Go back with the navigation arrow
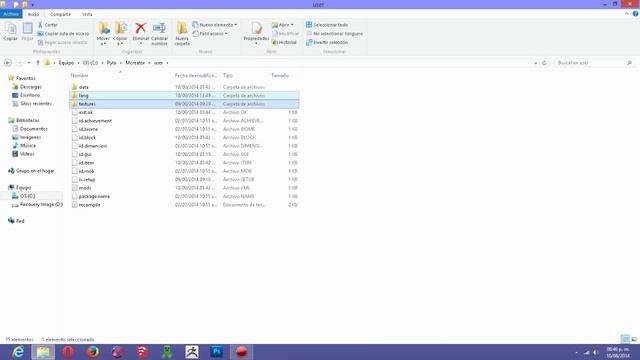Viewport: 640px width, 360px height. tap(8, 63)
